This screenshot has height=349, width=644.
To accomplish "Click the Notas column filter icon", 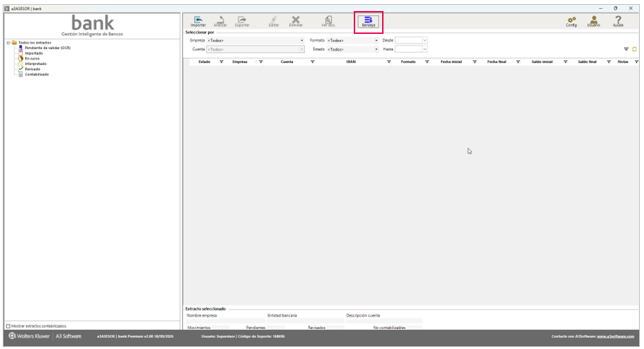I will (x=636, y=62).
